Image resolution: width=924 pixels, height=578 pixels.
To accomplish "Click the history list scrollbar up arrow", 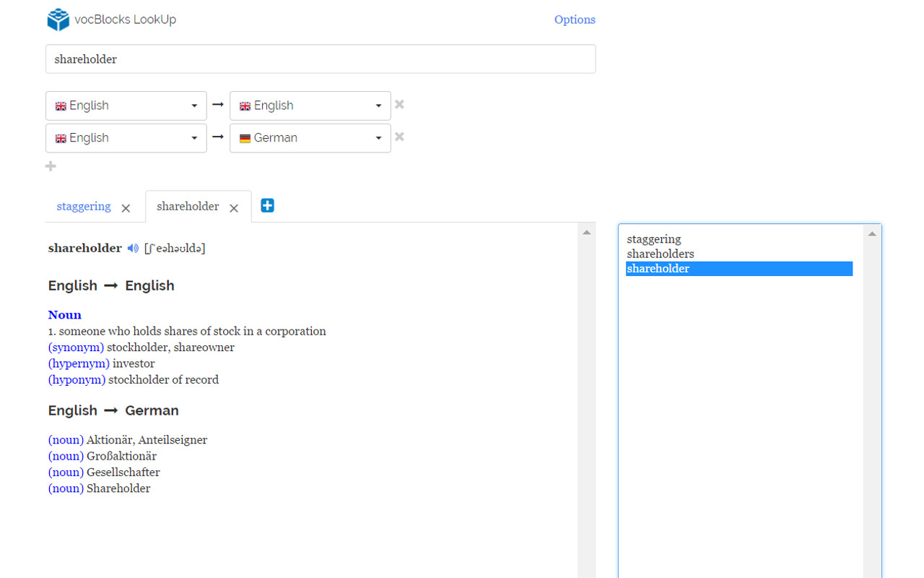I will (x=872, y=234).
